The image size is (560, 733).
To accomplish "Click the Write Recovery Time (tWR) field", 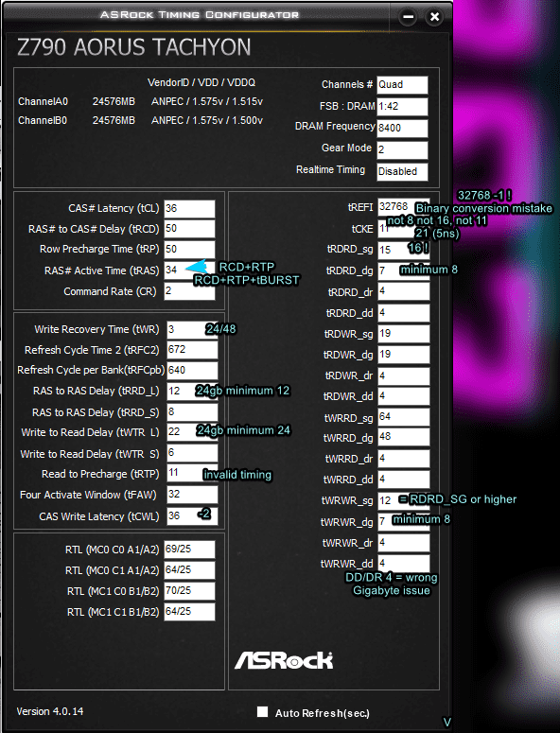I will click(x=192, y=329).
